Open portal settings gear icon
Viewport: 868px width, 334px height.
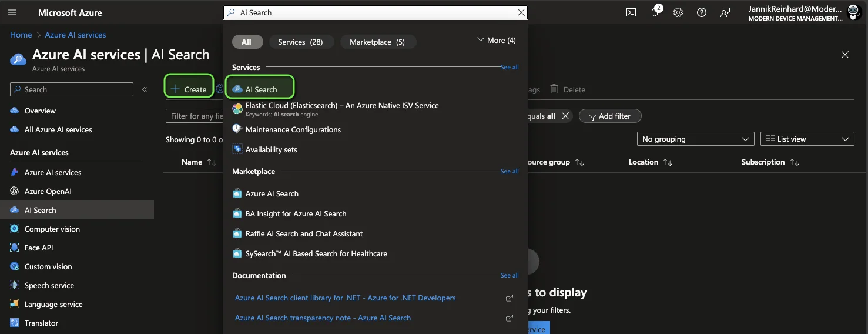pyautogui.click(x=678, y=12)
